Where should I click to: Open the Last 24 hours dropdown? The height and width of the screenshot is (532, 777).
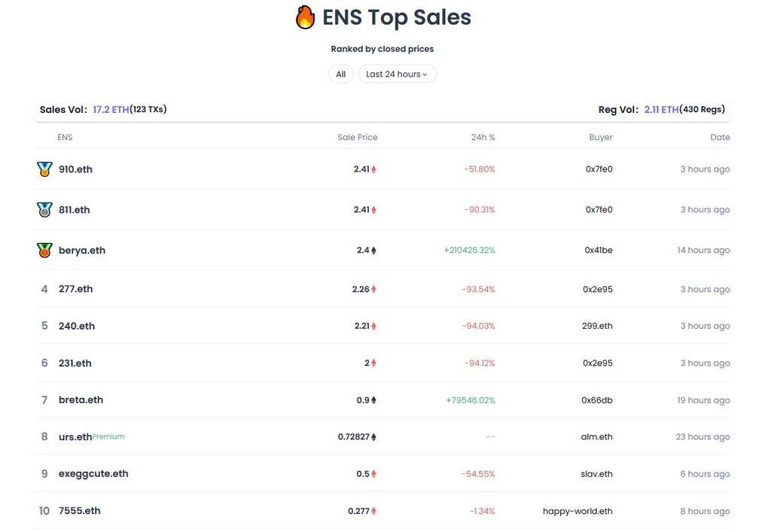coord(397,74)
